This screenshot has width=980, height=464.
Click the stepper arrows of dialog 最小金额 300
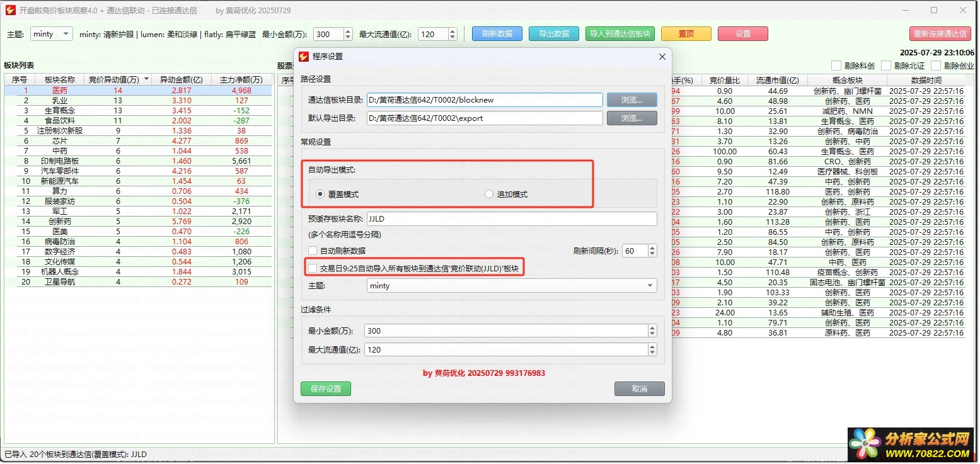coord(652,331)
